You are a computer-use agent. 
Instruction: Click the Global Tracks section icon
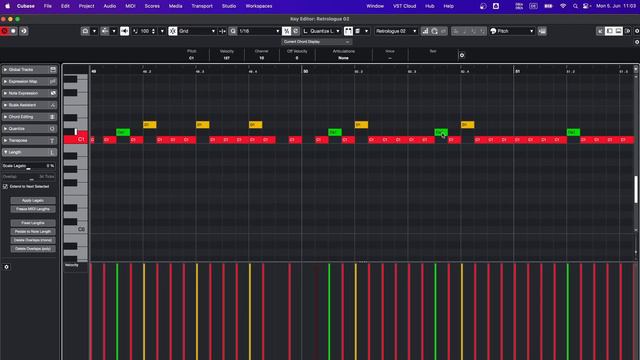(x=53, y=70)
